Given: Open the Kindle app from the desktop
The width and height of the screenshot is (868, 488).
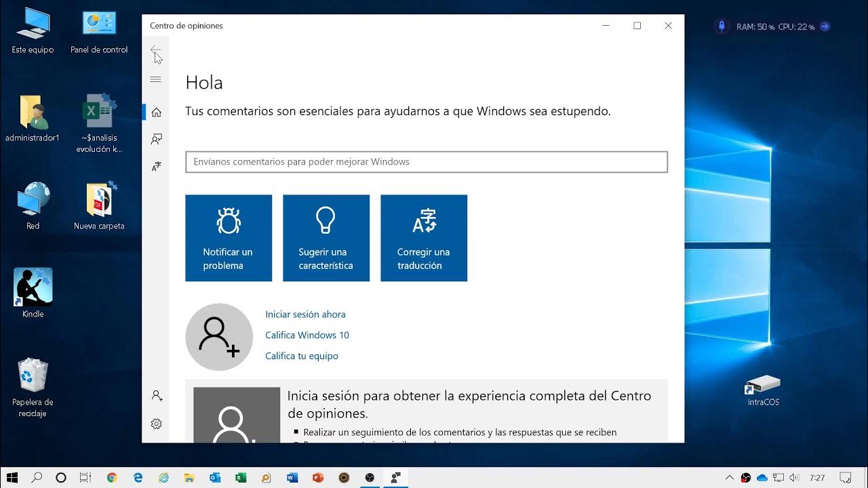Looking at the screenshot, I should tap(31, 287).
